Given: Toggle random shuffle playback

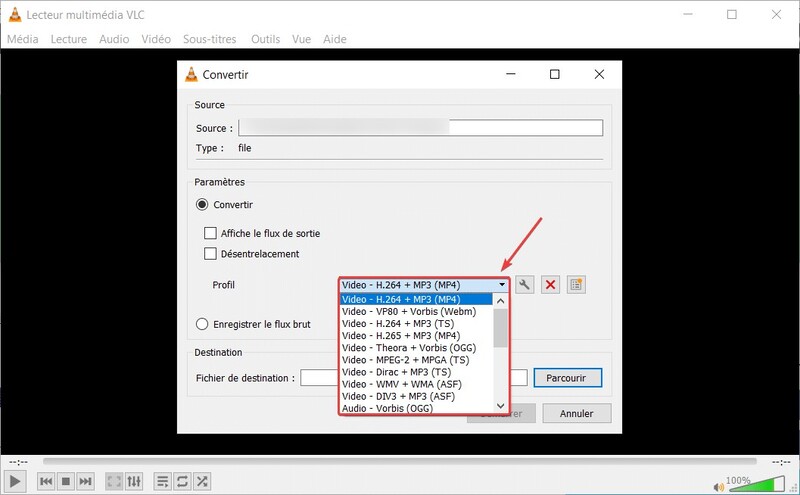Looking at the screenshot, I should 202,481.
